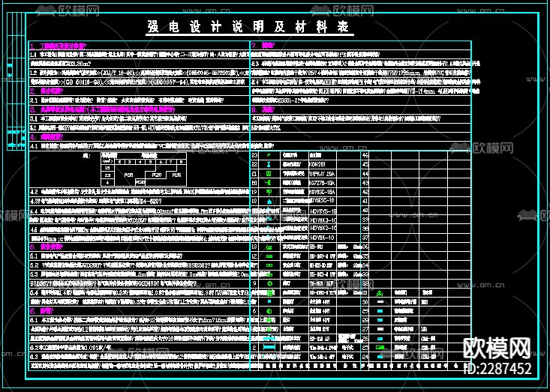Image resolution: width=550 pixels, height=392 pixels.
Task: Click paragraph 3.1 text line
Action: (x=108, y=118)
